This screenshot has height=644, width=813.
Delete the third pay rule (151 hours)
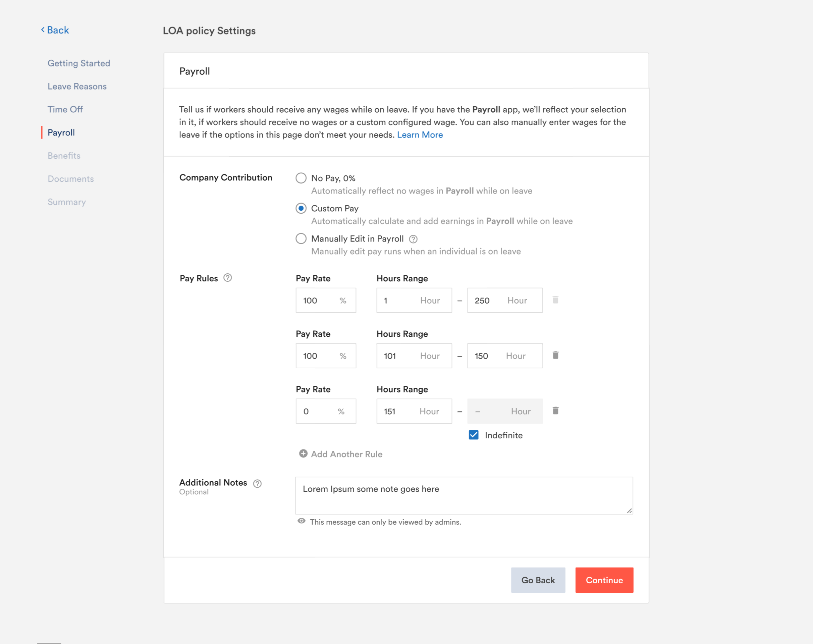[x=555, y=411]
